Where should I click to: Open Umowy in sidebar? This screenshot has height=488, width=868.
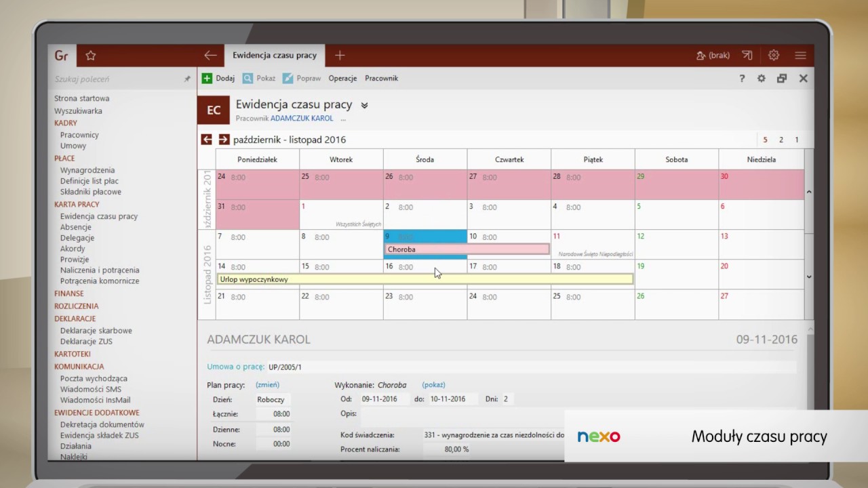(x=73, y=146)
